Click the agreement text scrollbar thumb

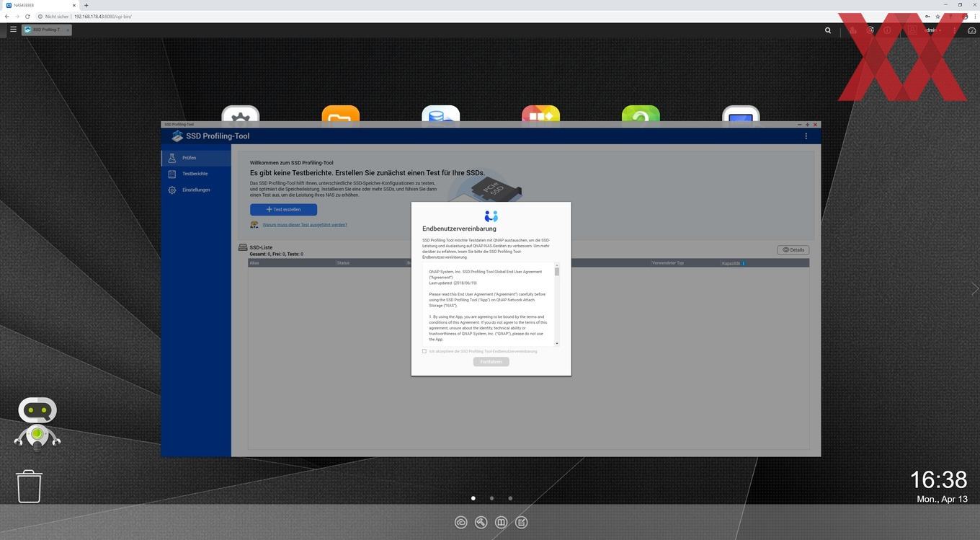pos(557,271)
